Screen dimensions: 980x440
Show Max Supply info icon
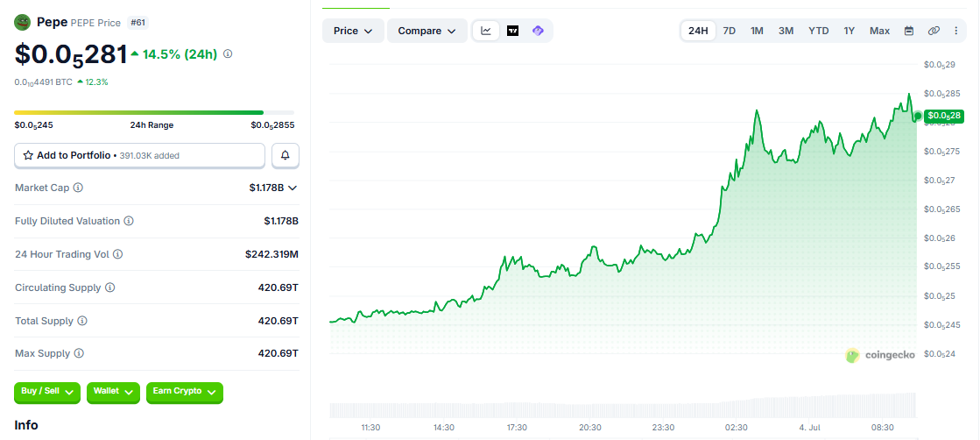[x=80, y=353]
